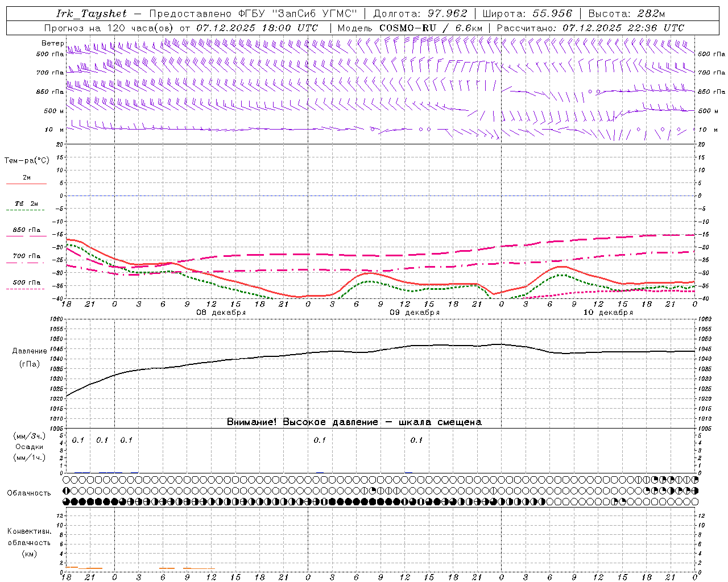Click the solid line sample under 2м legend
Viewport: 728px width, 582px height.
pyautogui.click(x=26, y=184)
